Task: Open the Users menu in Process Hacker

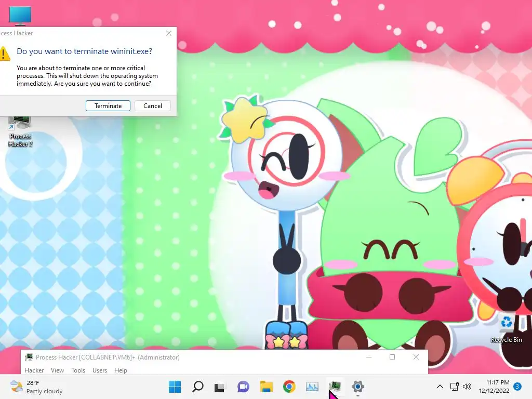Action: pos(100,370)
